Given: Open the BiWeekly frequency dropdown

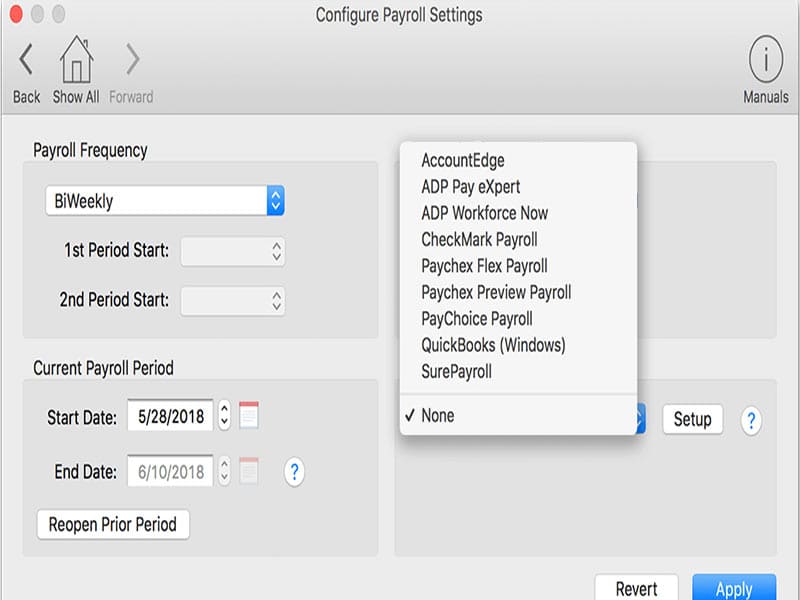Looking at the screenshot, I should pyautogui.click(x=165, y=201).
